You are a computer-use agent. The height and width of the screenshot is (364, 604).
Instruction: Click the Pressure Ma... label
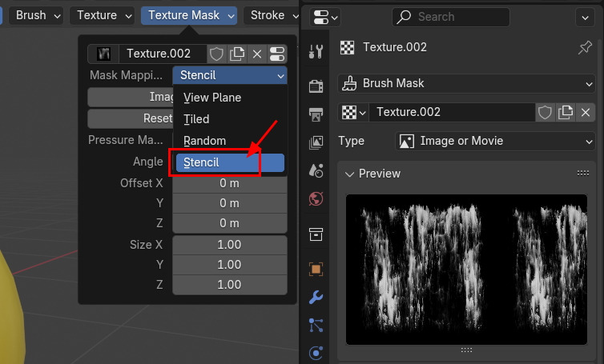point(126,140)
